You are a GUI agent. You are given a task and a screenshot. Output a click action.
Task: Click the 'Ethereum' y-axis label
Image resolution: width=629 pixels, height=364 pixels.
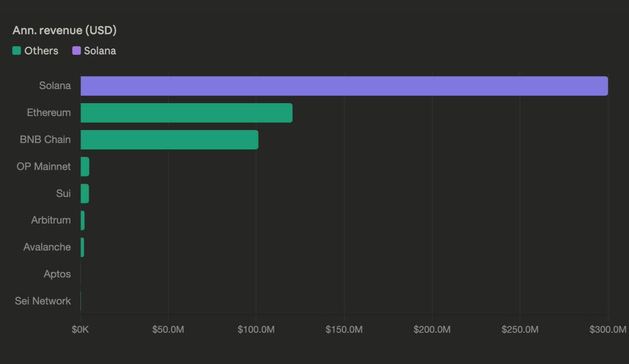tap(49, 113)
